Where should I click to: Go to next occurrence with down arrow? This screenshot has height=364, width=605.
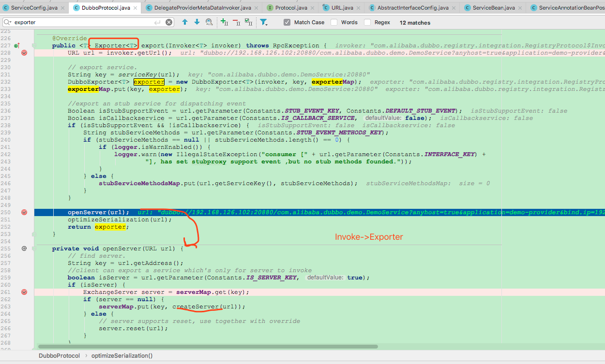click(197, 22)
